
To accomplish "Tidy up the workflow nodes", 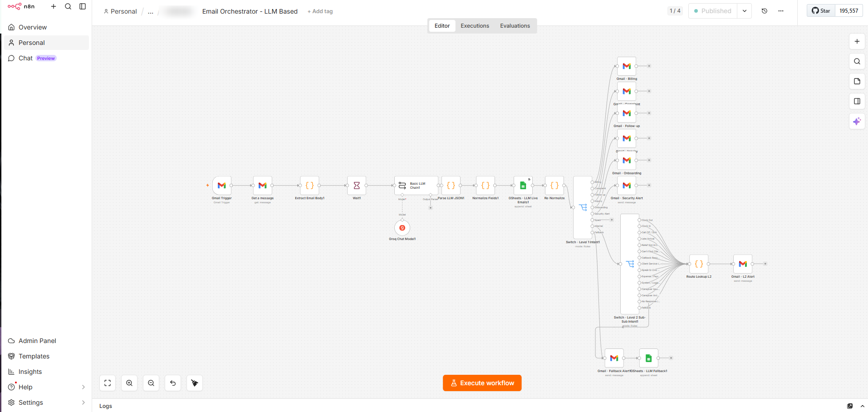I will (195, 383).
